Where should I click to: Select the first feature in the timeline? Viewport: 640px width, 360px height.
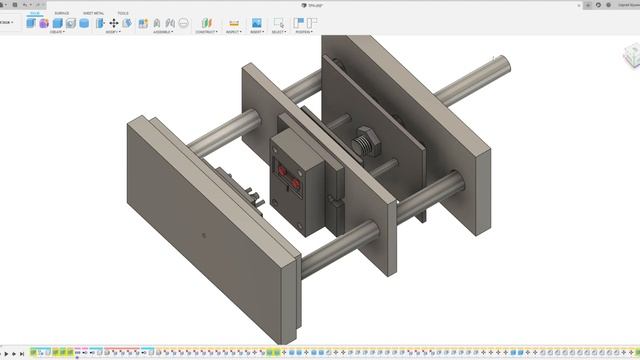point(33,352)
